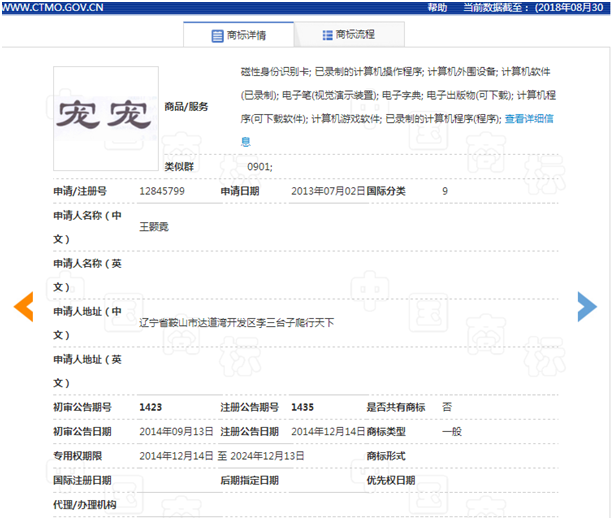Viewport: 614px width, 520px height.
Task: Click the 宠宠 trademark image
Action: pyautogui.click(x=105, y=105)
